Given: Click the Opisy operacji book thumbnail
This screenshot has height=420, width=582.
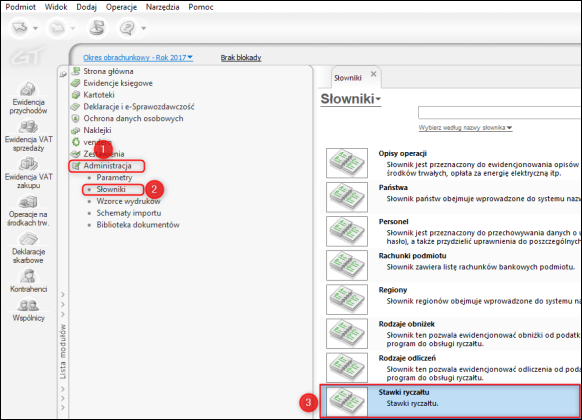Looking at the screenshot, I should pyautogui.click(x=347, y=163).
